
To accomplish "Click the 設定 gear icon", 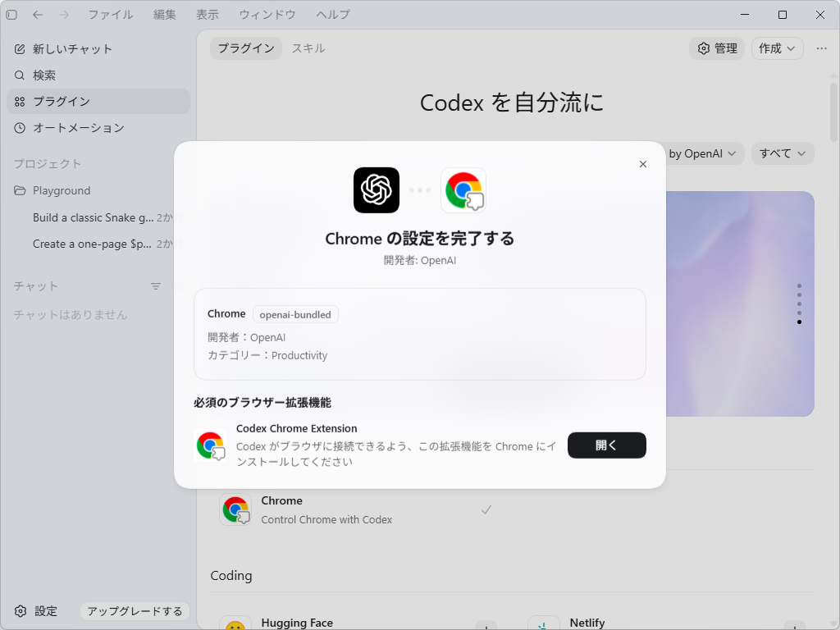I will [21, 611].
